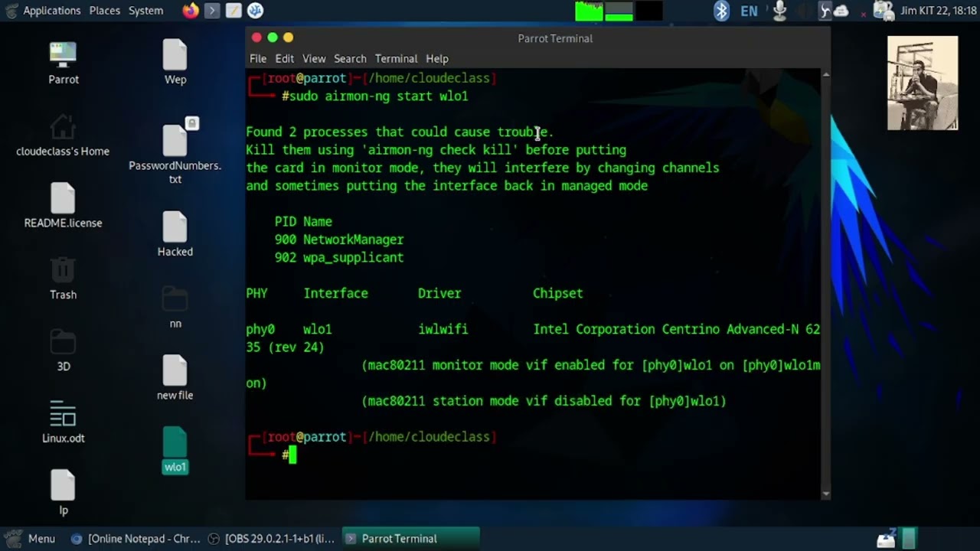Screen dimensions: 980x551
Task: Click the EN keyboard layout indicator
Action: [749, 11]
